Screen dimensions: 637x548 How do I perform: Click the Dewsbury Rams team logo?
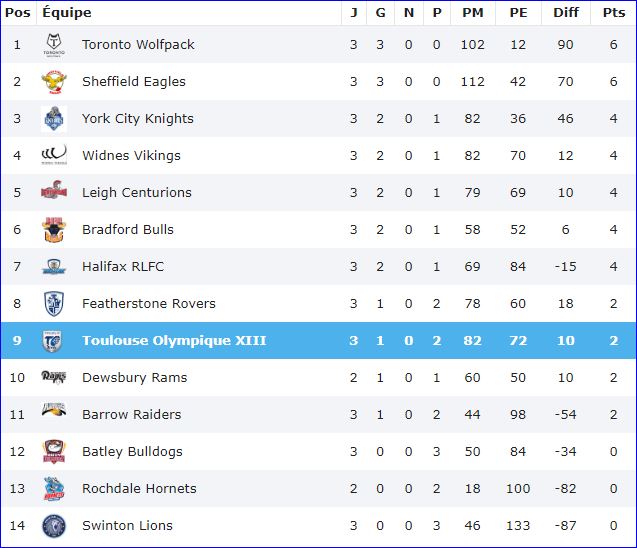(x=54, y=378)
